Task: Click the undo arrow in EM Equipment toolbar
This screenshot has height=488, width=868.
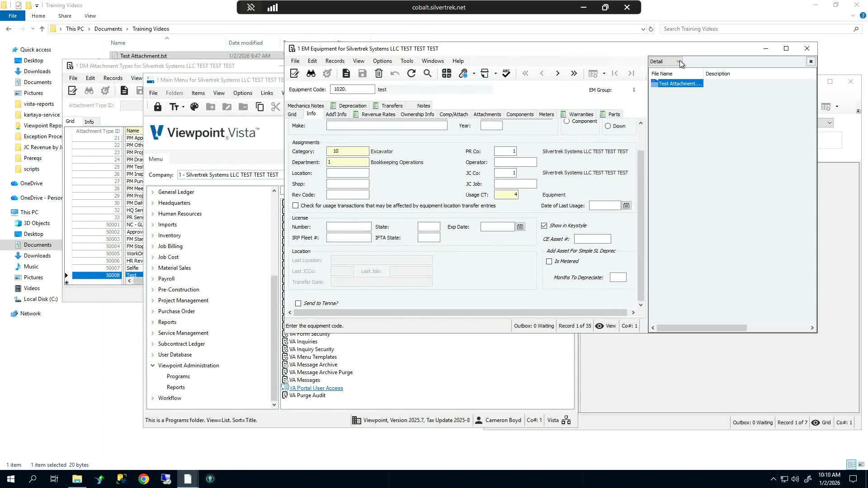Action: coord(395,74)
